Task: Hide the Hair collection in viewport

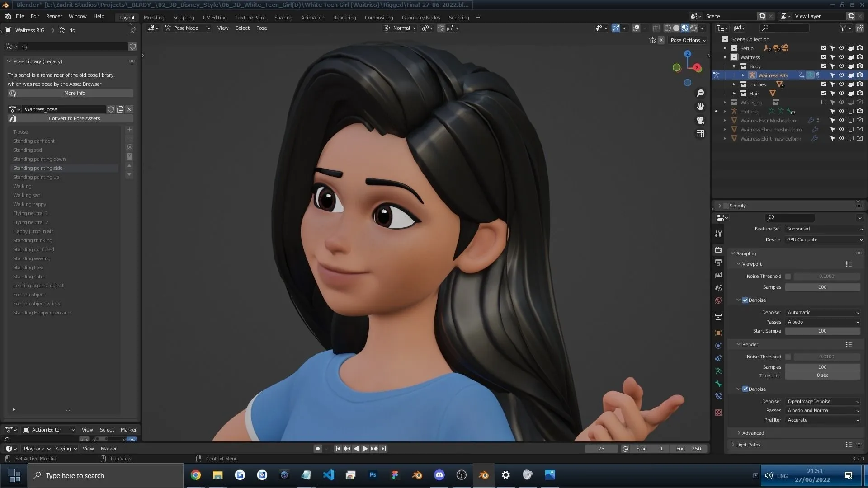Action: [841, 94]
